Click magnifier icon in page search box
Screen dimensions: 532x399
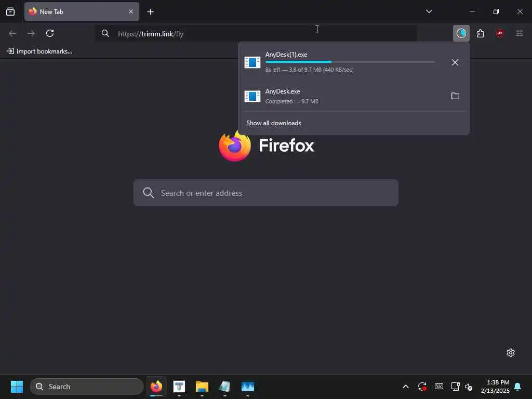click(x=148, y=193)
